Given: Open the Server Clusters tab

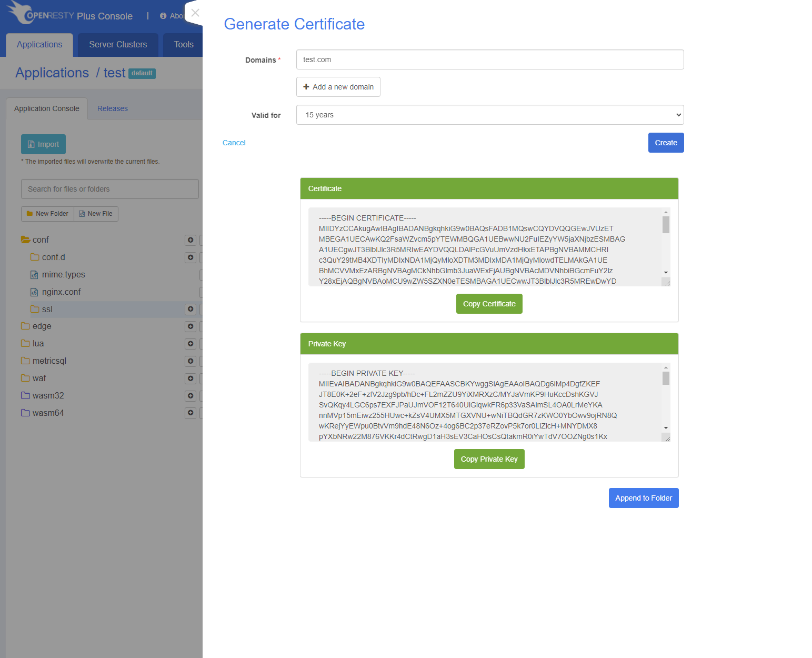Looking at the screenshot, I should pyautogui.click(x=118, y=45).
